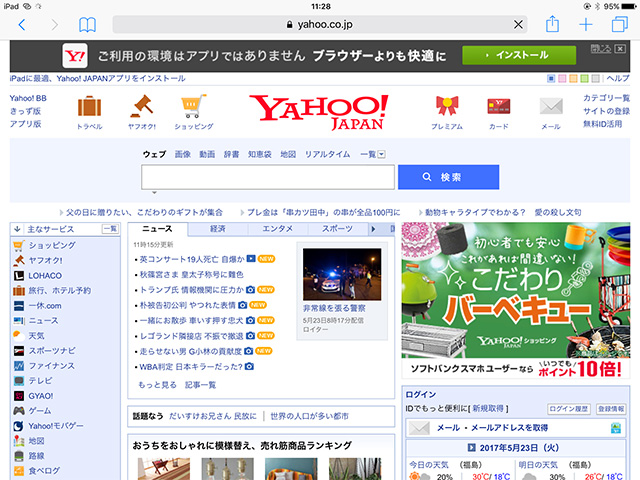Screen dimensions: 640x480
Task: Open the プレミアム ribbon icon
Action: 446,107
